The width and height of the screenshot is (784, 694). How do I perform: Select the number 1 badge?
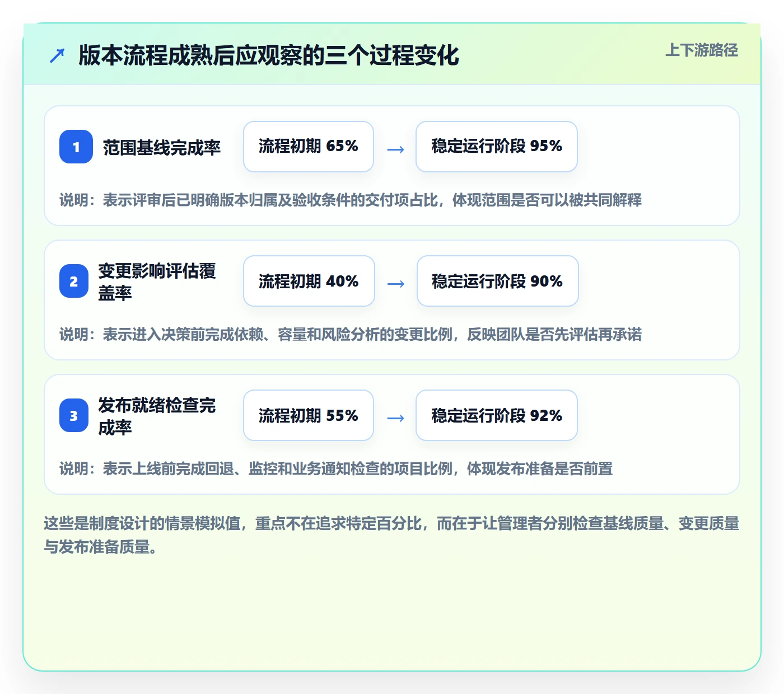click(x=76, y=147)
